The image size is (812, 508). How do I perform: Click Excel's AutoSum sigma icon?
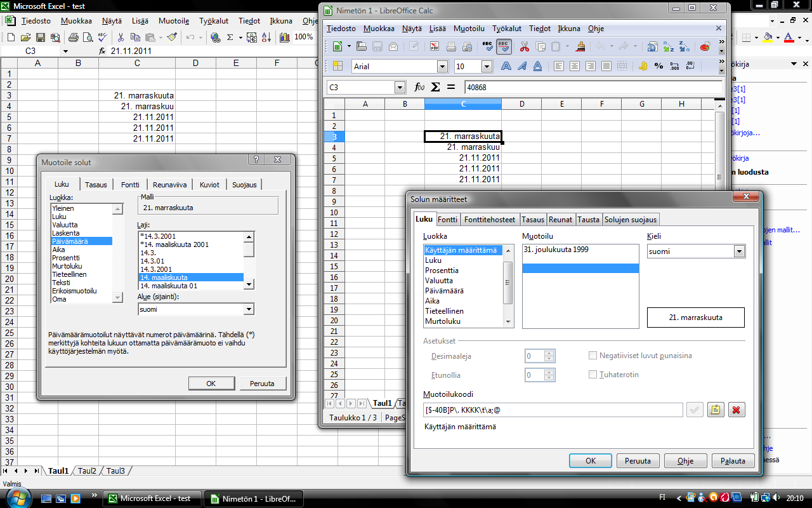coord(230,37)
